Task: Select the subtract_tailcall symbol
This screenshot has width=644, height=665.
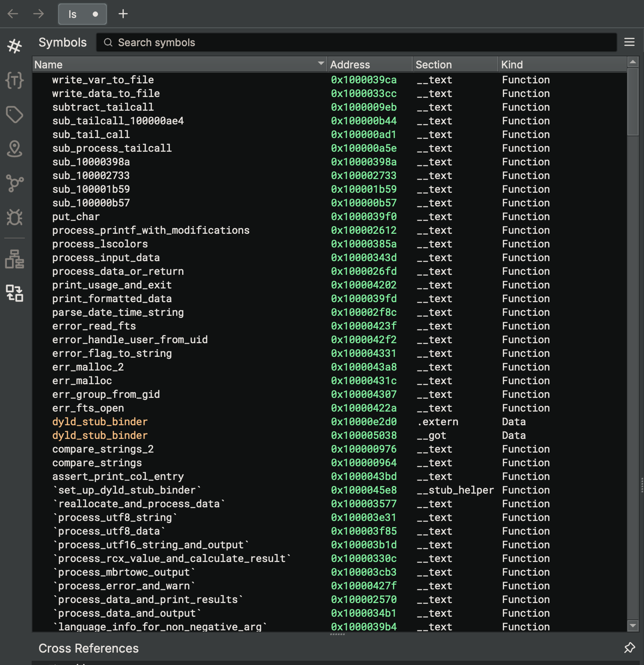Action: (103, 107)
